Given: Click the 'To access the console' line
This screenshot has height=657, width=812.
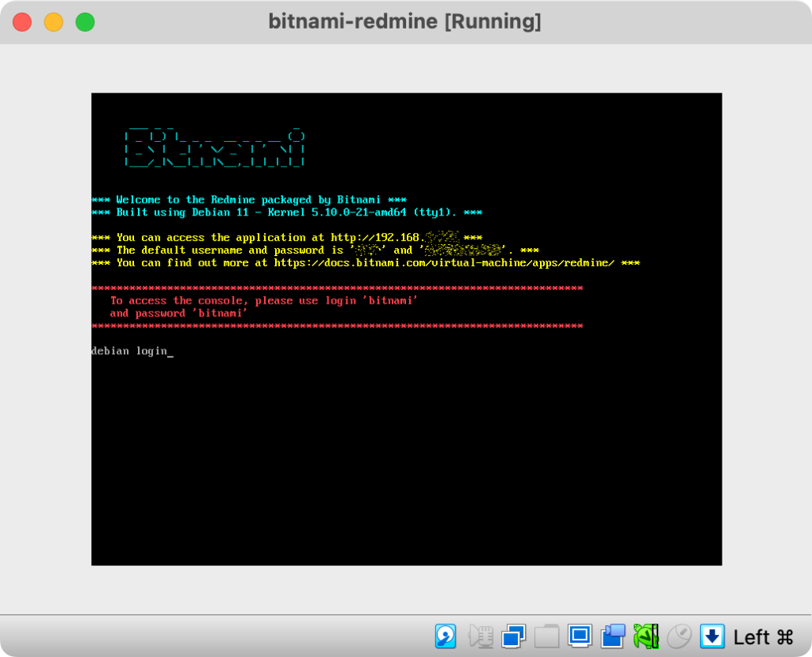Looking at the screenshot, I should pyautogui.click(x=263, y=301).
